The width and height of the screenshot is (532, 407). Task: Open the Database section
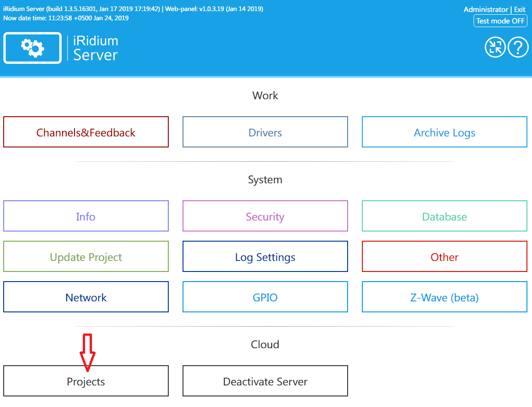click(x=444, y=216)
